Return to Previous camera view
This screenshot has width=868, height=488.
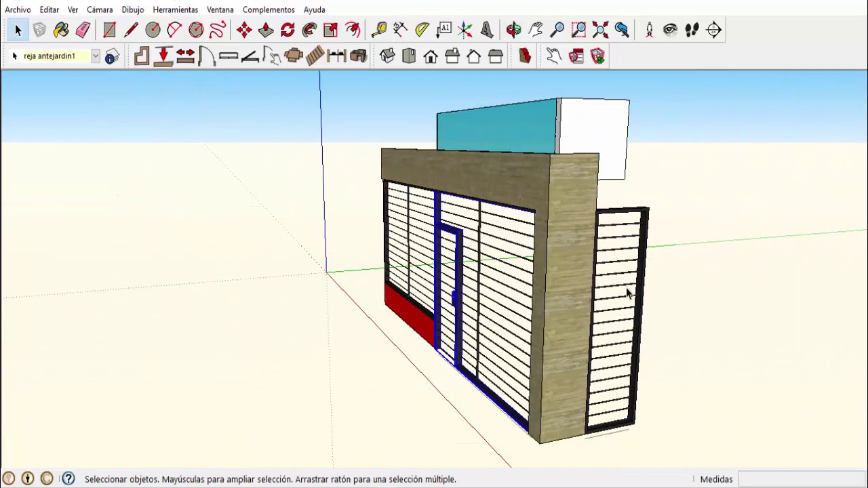623,30
